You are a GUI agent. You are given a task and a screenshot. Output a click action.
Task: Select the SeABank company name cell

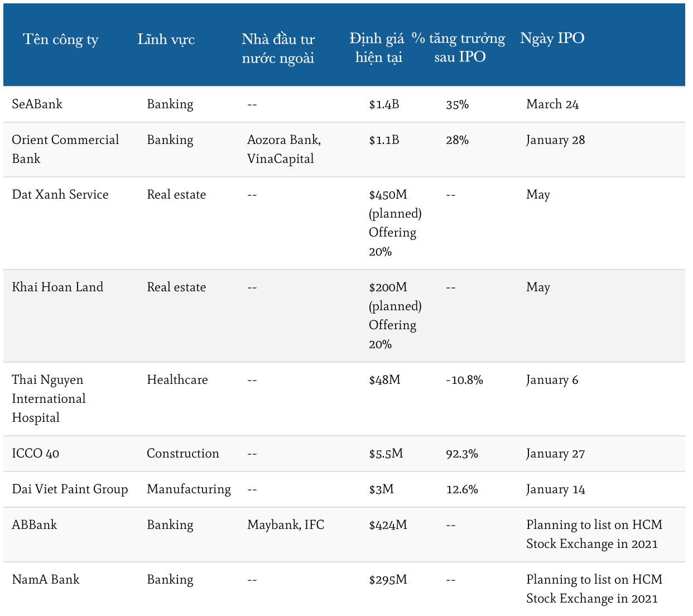(37, 104)
